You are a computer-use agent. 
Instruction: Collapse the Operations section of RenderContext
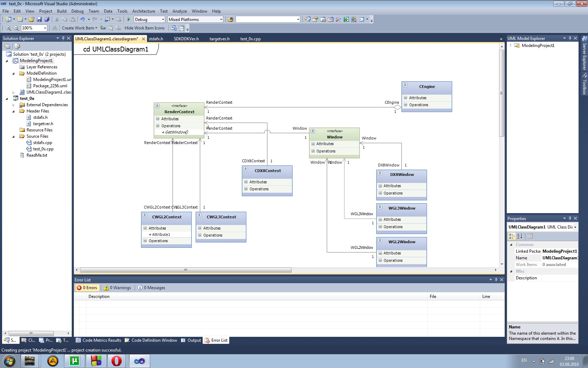157,126
